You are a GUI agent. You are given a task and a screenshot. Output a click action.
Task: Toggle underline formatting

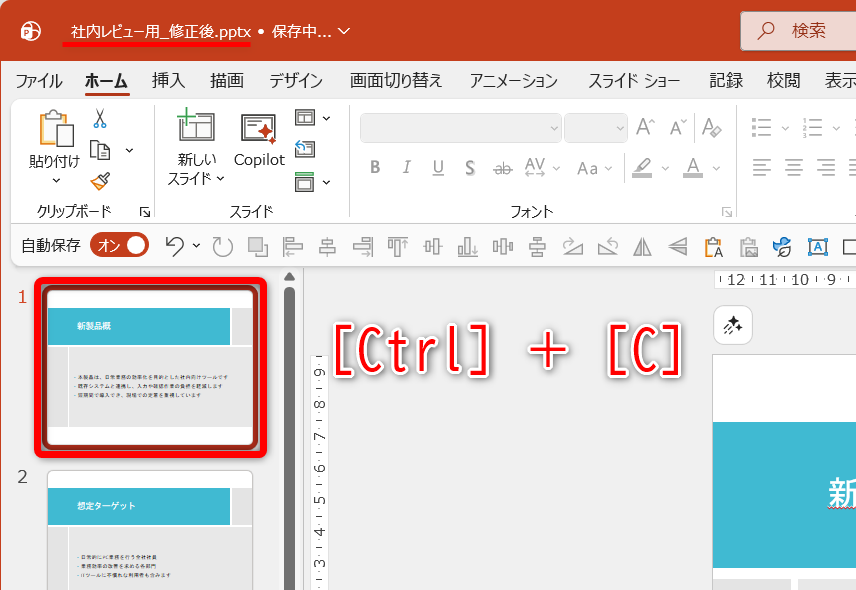click(437, 168)
